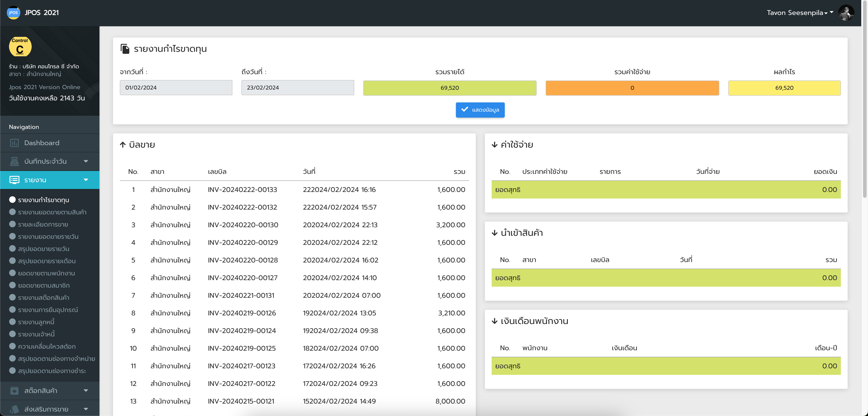Open the Tavon Seesenpila user dropdown
Viewport: 868px width, 416px height.
pos(800,13)
